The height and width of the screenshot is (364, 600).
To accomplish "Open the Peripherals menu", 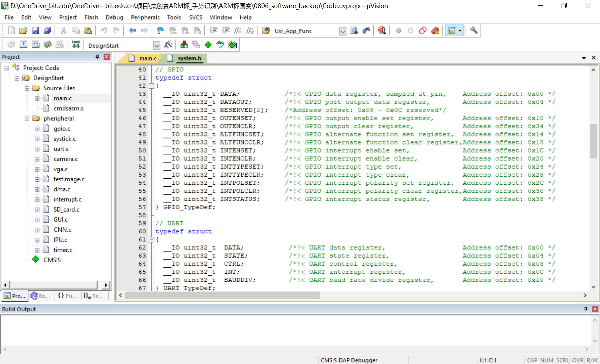I will click(x=145, y=18).
